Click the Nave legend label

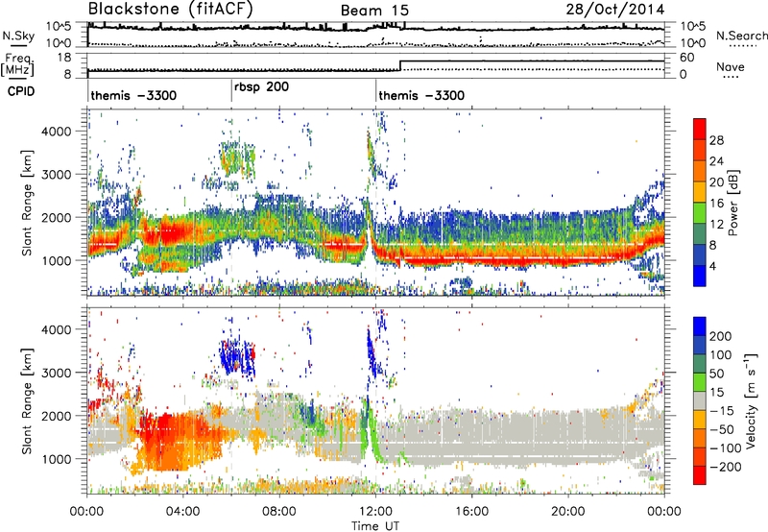(x=731, y=66)
